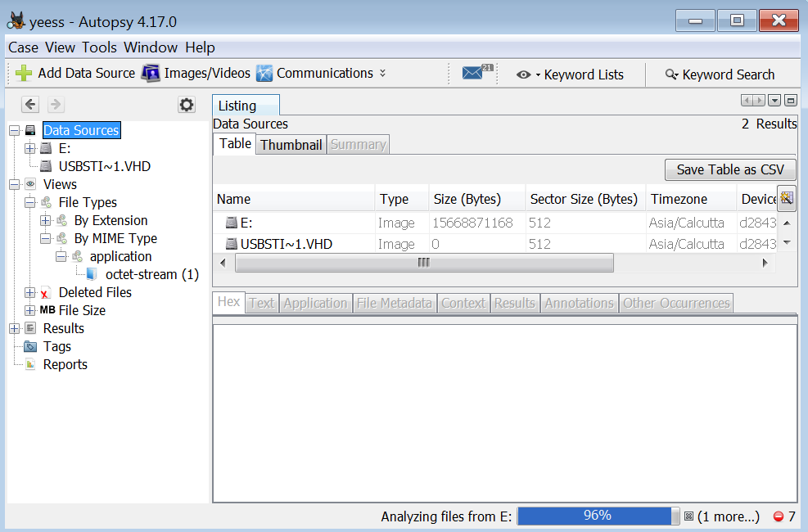This screenshot has width=808, height=532.
Task: Collapse the File Types node
Action: [30, 202]
